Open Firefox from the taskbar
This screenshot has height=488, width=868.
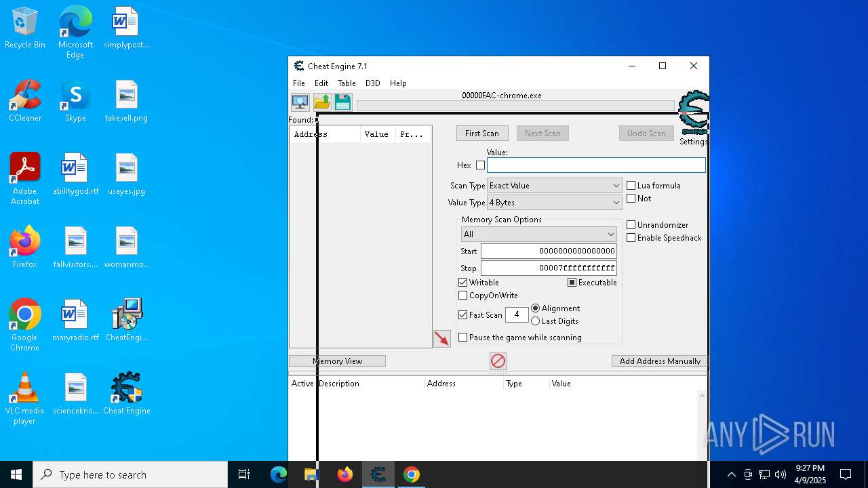(x=345, y=474)
